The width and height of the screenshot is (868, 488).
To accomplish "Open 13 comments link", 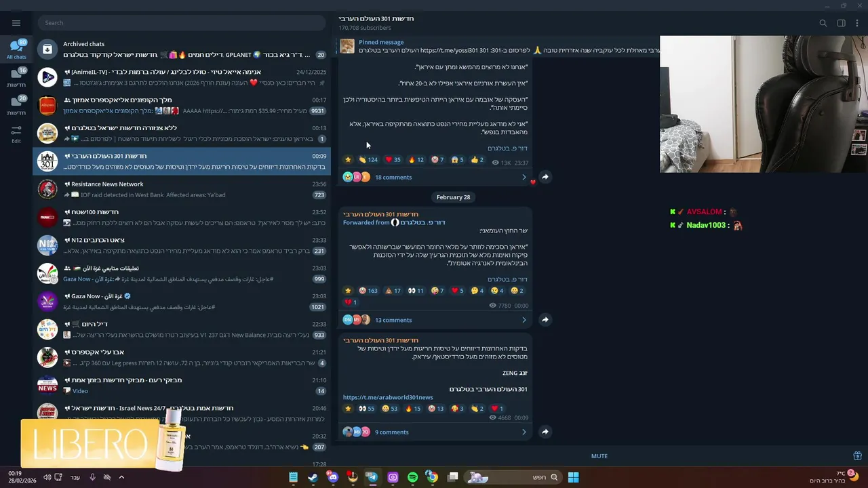I will (393, 320).
